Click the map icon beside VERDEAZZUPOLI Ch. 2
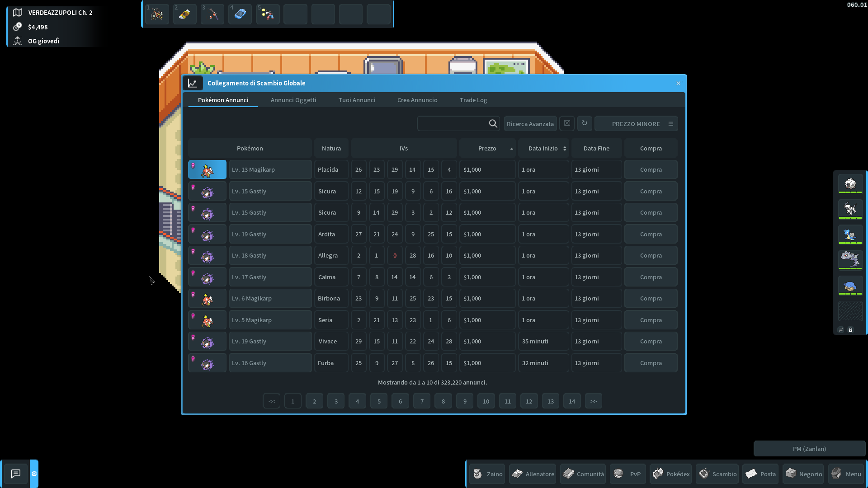This screenshot has height=488, width=868. point(17,13)
